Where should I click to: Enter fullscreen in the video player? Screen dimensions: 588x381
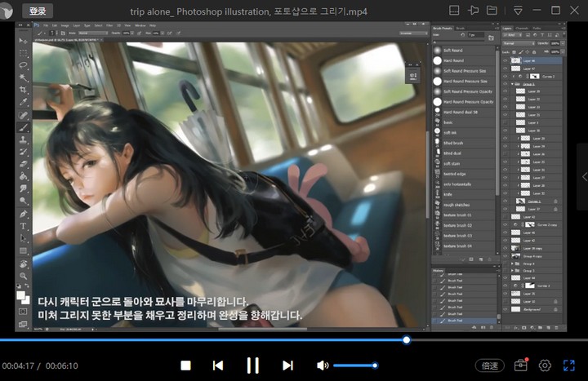569,365
